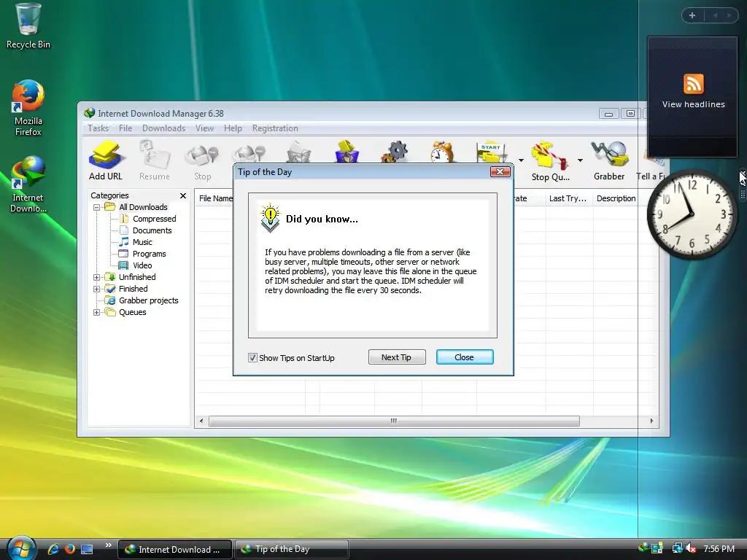747x560 pixels.
Task: Close the Categories panel with X
Action: [183, 195]
